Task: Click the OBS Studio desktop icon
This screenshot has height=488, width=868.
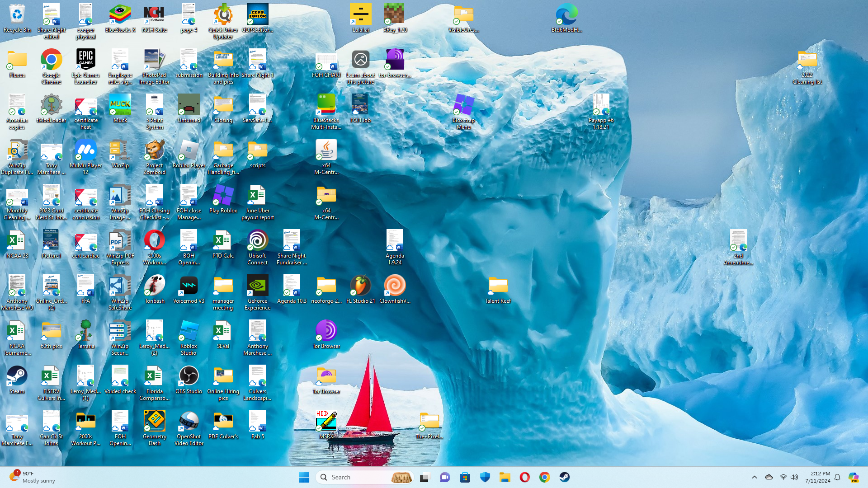Action: click(189, 376)
